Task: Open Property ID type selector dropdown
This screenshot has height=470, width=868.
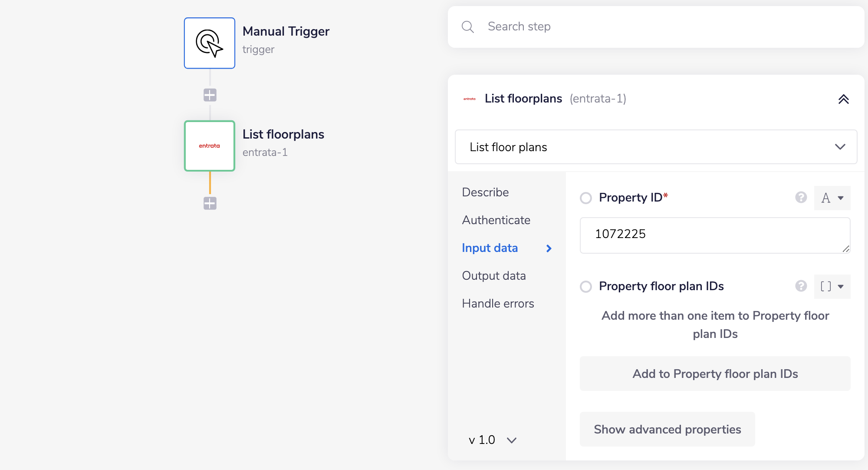Action: [832, 198]
